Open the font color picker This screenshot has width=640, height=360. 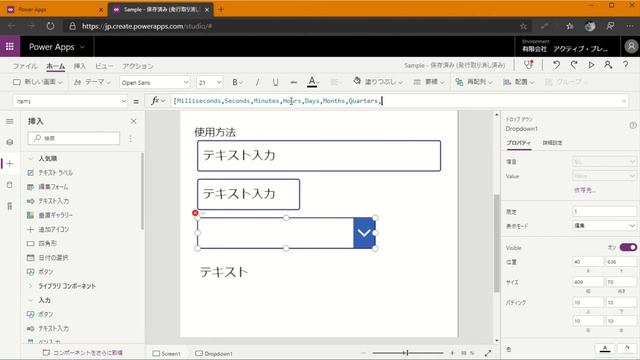[x=313, y=82]
